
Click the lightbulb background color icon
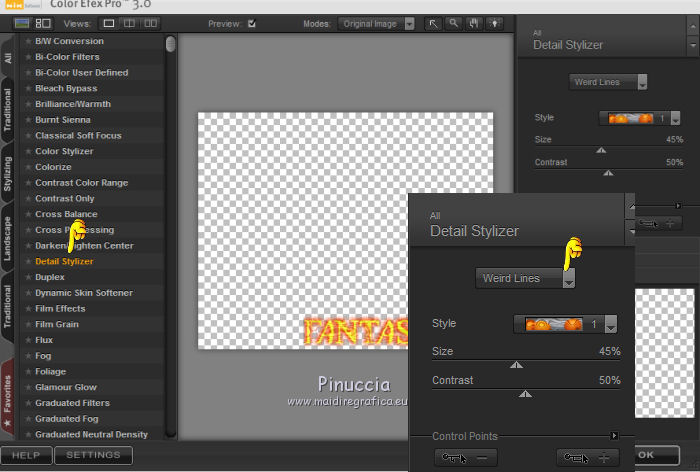pos(495,24)
